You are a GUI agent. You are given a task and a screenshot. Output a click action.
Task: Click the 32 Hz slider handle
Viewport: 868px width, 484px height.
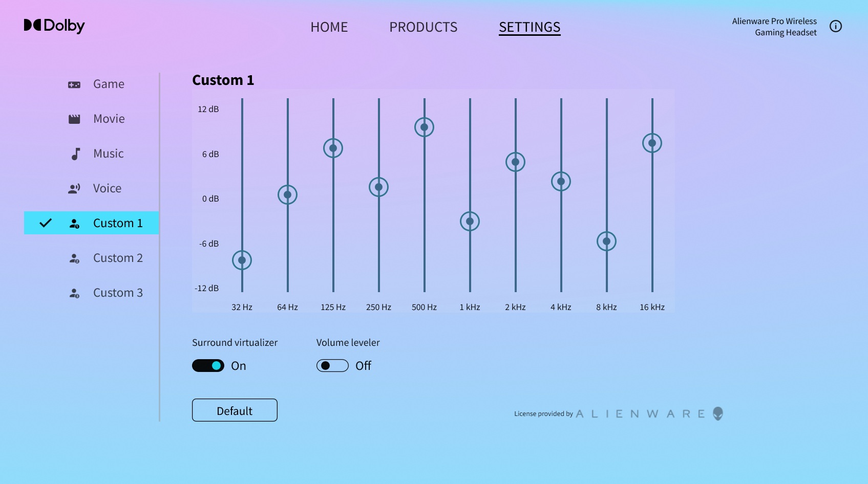pyautogui.click(x=242, y=260)
